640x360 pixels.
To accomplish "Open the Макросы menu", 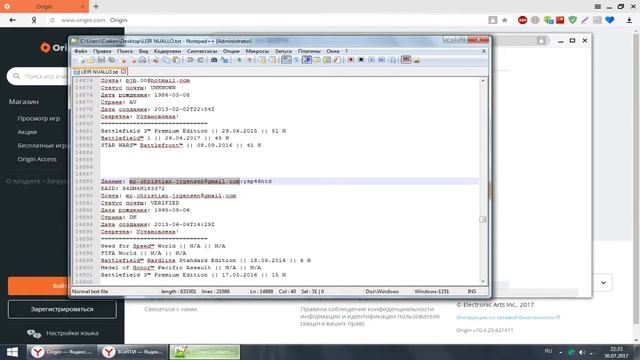I will 257,51.
